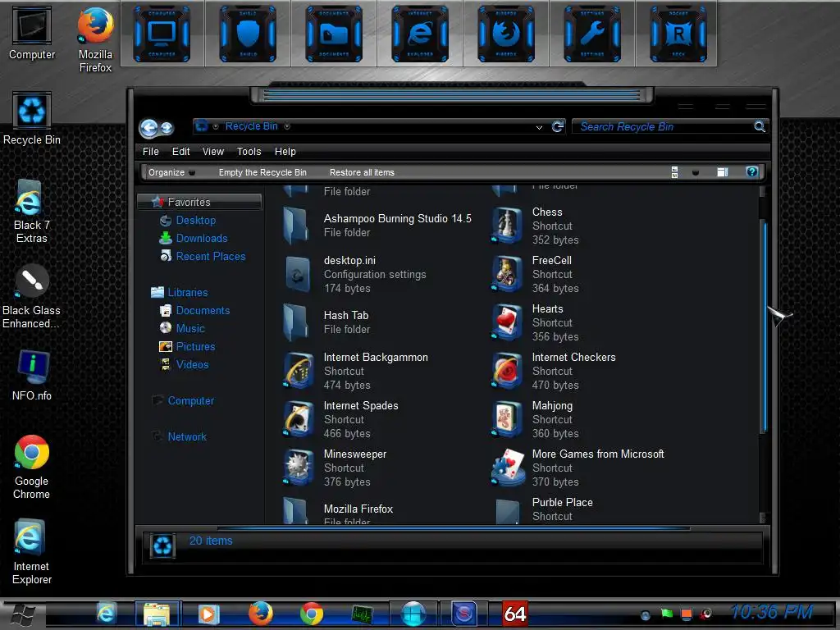Click the RocketDock R tile

point(678,33)
